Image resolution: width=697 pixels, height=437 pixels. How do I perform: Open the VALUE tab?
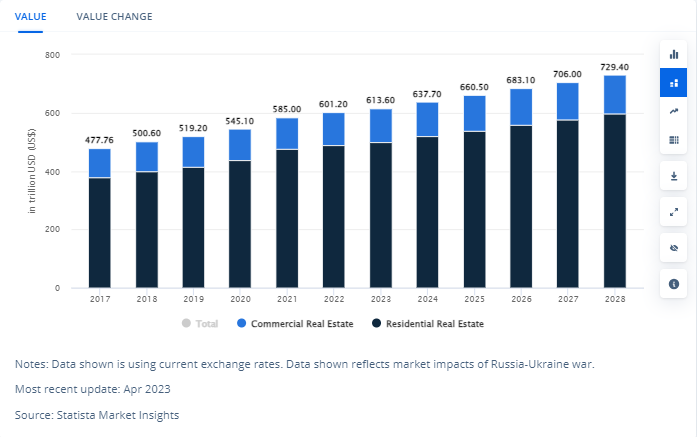click(30, 17)
